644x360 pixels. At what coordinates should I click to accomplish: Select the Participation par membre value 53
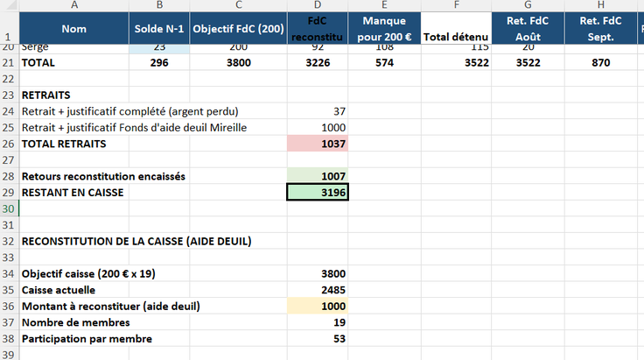pyautogui.click(x=318, y=339)
